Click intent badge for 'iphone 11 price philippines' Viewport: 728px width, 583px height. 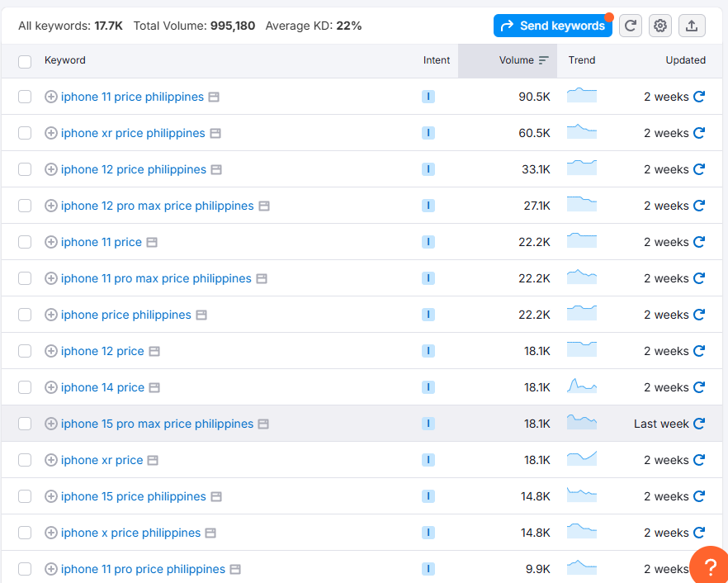click(428, 97)
